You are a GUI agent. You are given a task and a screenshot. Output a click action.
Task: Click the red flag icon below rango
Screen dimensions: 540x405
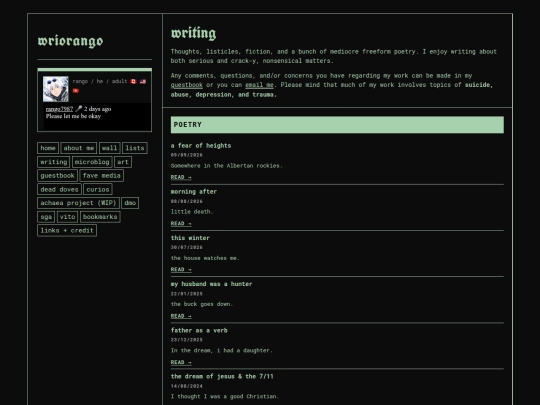click(76, 91)
